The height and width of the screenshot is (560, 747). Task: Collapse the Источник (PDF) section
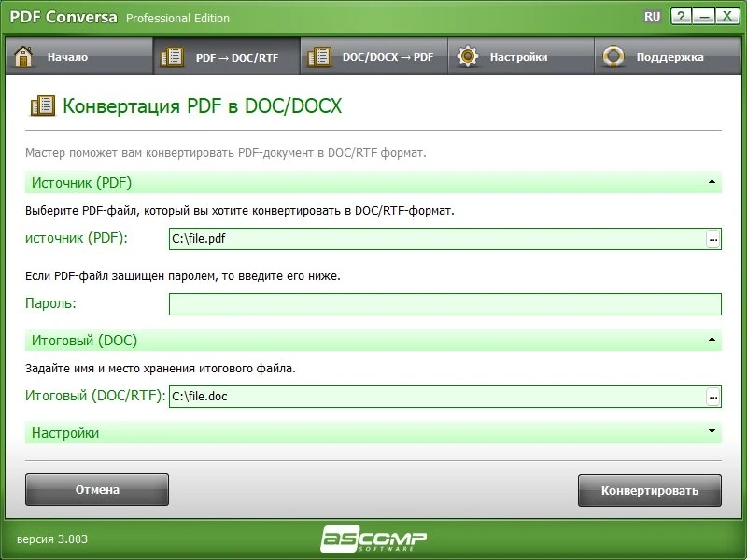(x=712, y=181)
